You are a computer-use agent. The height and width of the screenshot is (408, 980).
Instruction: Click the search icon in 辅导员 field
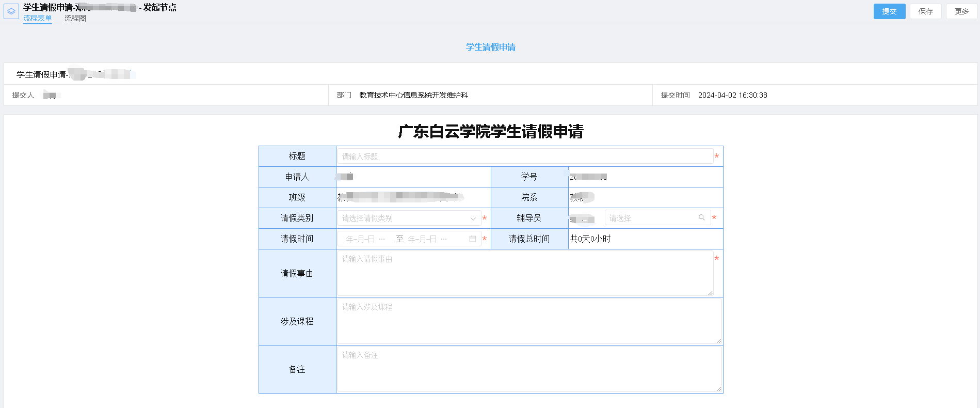point(701,217)
